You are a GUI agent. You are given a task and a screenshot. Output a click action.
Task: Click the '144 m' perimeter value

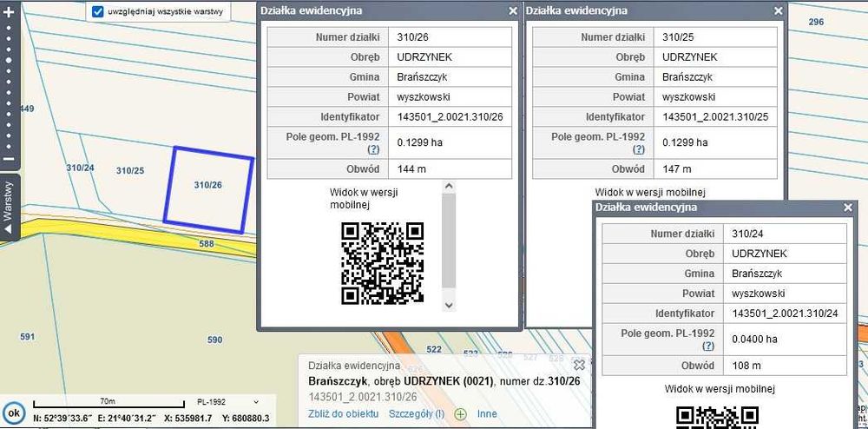tap(411, 168)
